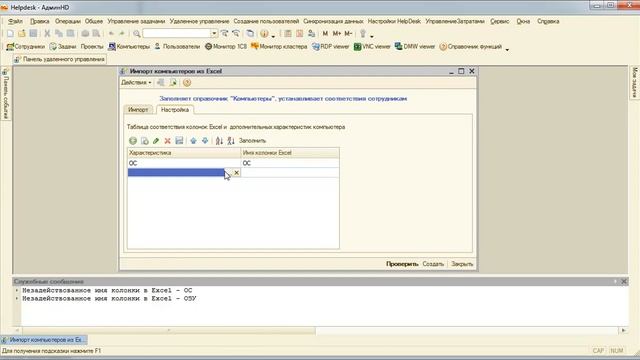
Task: Click the M memory button
Action: tap(325, 33)
